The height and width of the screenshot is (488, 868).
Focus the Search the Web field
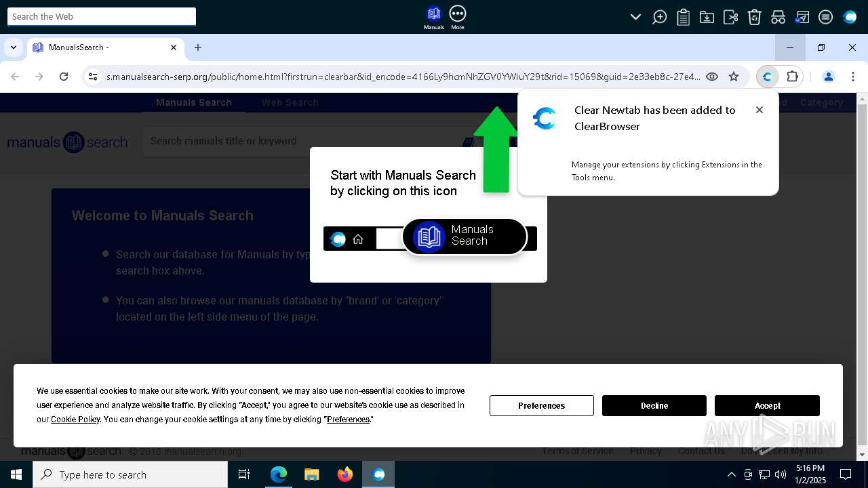click(102, 17)
